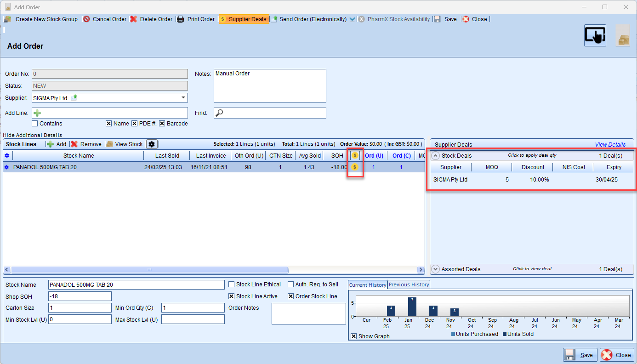
Task: Uncheck the Show Graph checkbox
Action: pyautogui.click(x=353, y=336)
